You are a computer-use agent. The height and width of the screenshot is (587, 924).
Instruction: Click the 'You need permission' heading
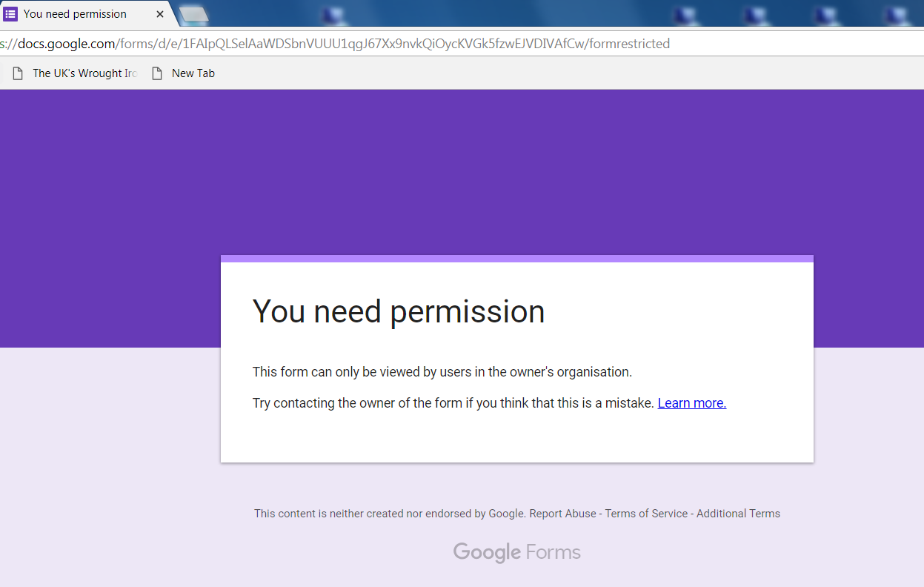point(399,311)
